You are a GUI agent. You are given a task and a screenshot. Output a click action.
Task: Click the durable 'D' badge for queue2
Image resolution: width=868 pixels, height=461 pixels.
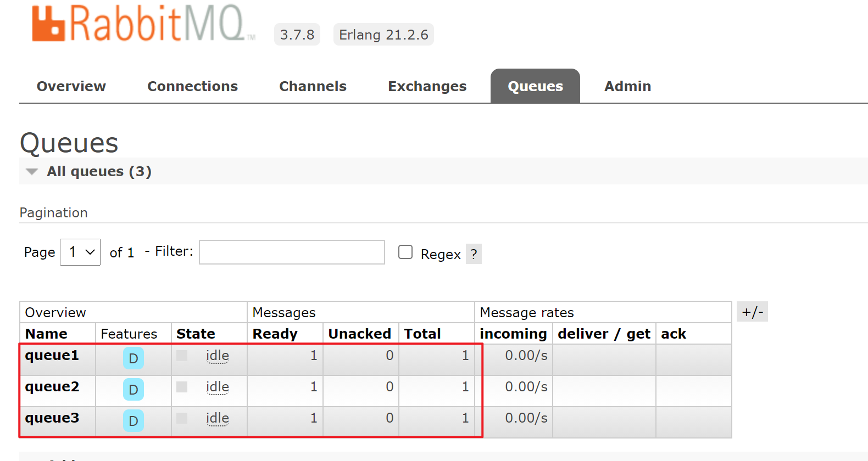pos(133,390)
